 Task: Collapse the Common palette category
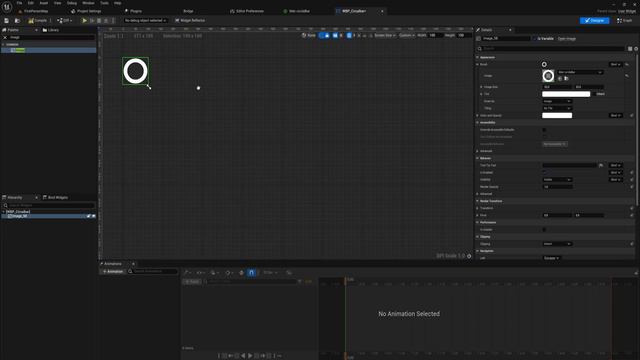(3, 44)
